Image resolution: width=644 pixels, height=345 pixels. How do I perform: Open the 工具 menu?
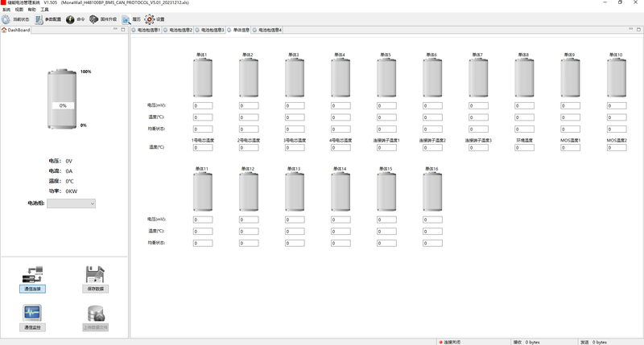pos(44,10)
